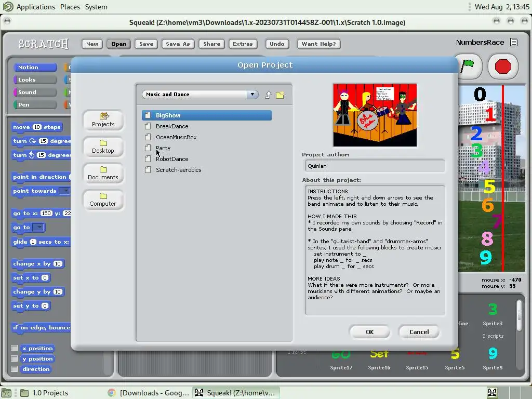The height and width of the screenshot is (399, 532).
Task: Select Sprite5 in the sprite list
Action: [455, 358]
